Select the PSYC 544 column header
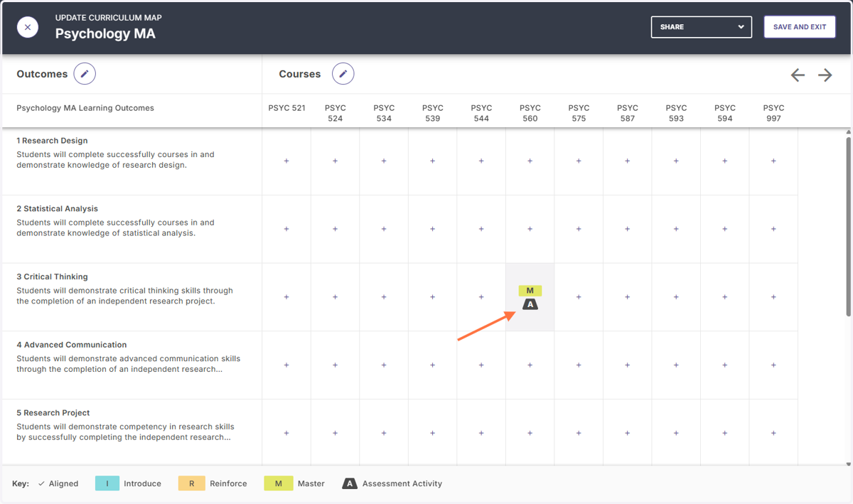This screenshot has width=853, height=504. 481,113
